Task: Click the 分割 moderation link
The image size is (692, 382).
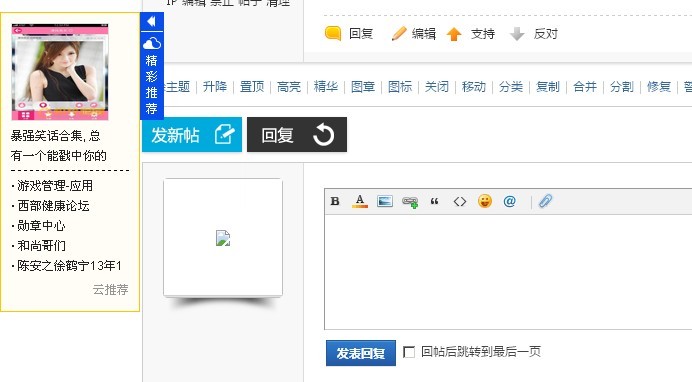Action: tap(622, 86)
